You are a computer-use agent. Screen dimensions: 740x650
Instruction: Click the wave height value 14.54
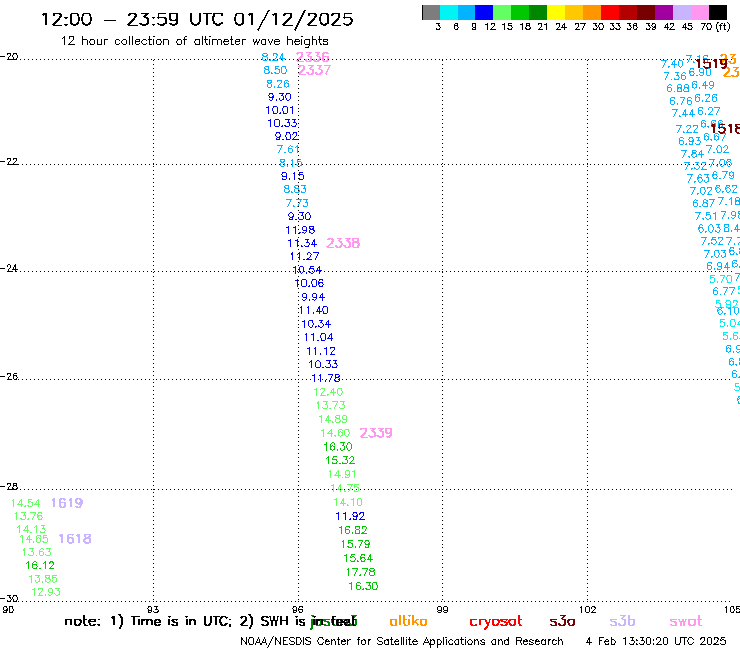(25, 503)
